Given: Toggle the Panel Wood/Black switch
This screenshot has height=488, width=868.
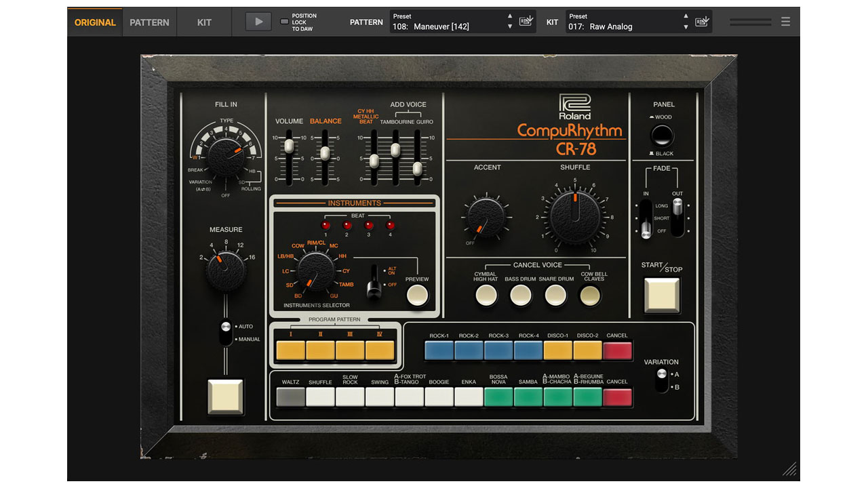Looking at the screenshot, I should 662,136.
